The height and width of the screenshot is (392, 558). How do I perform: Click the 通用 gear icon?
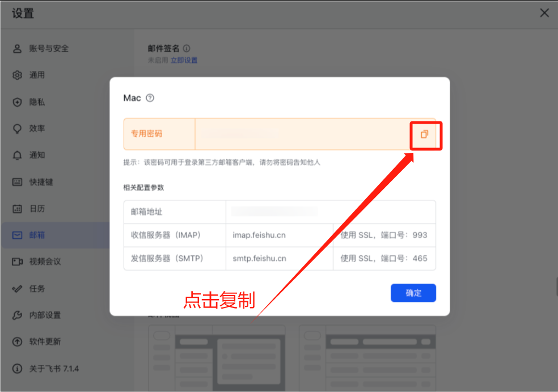tap(17, 75)
